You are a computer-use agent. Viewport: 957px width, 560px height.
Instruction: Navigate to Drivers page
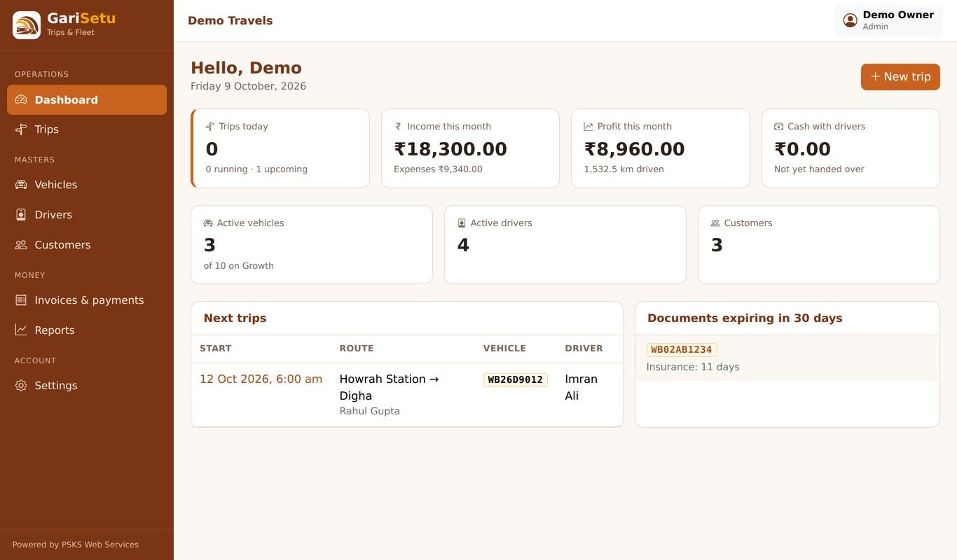tap(87, 215)
